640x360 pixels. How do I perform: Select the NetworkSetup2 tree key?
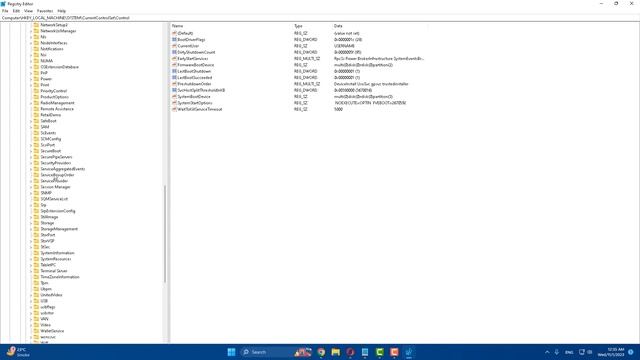tap(54, 25)
